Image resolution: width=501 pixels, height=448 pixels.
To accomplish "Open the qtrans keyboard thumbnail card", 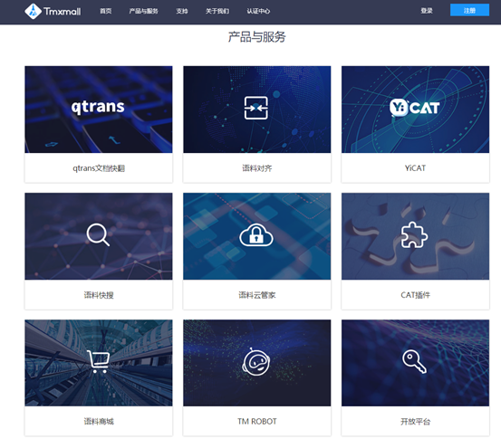I will pos(99,110).
